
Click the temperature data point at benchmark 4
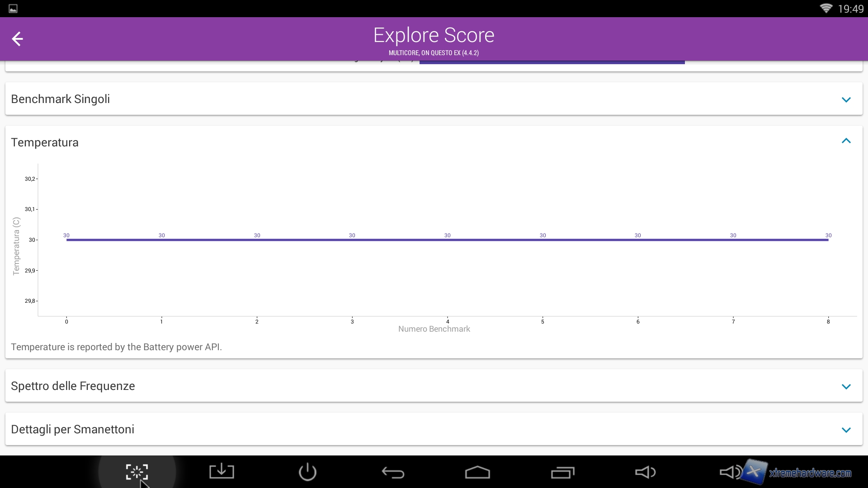tap(447, 239)
